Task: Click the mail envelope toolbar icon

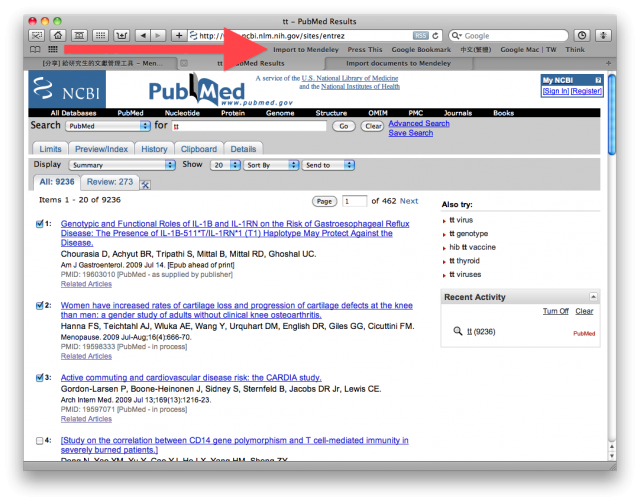Action: pos(37,36)
